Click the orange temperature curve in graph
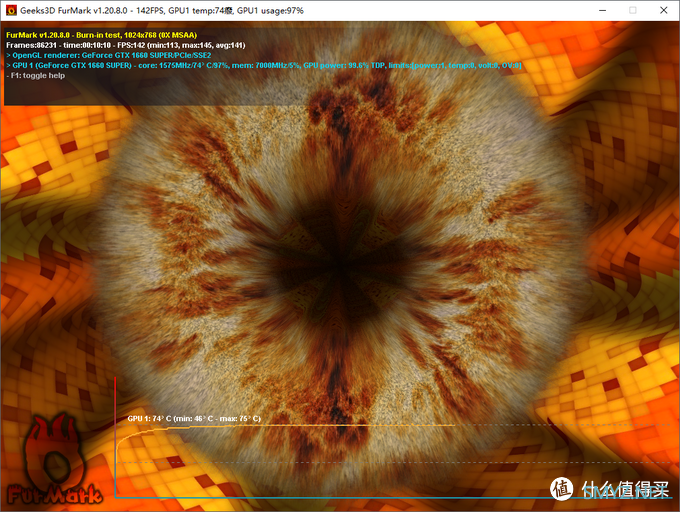 (286, 427)
